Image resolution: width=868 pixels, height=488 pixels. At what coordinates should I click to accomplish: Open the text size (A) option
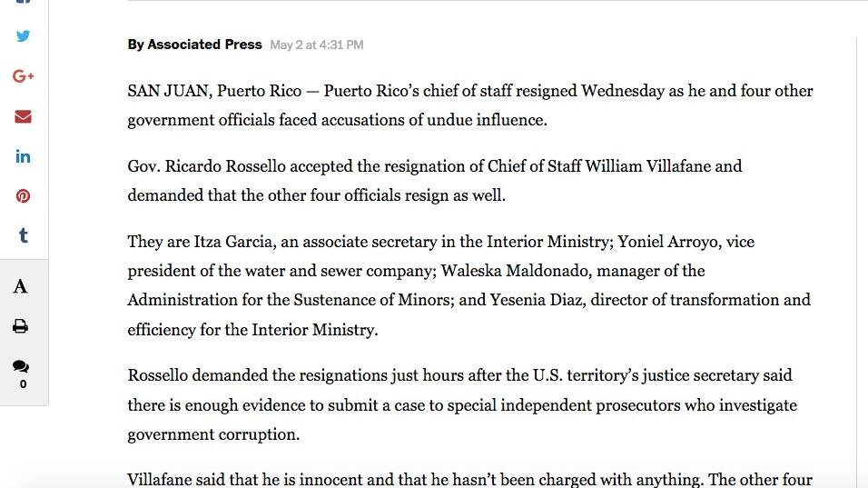[20, 287]
